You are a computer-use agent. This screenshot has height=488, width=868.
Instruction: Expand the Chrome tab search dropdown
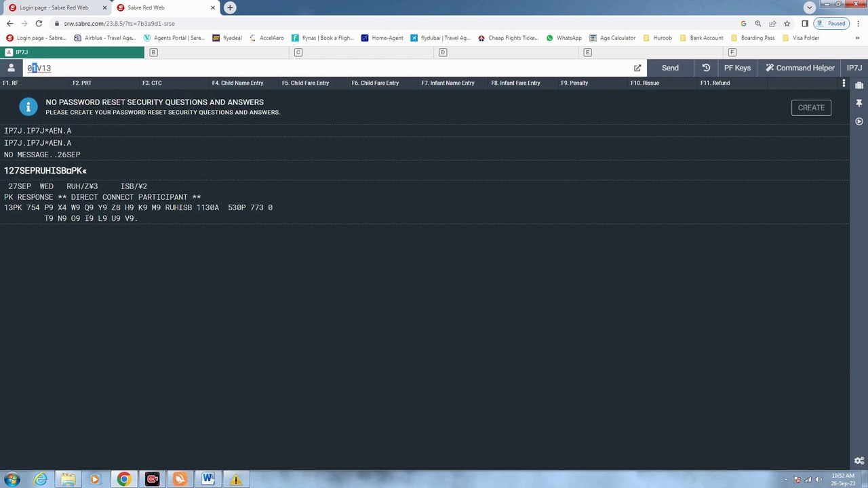coord(809,7)
